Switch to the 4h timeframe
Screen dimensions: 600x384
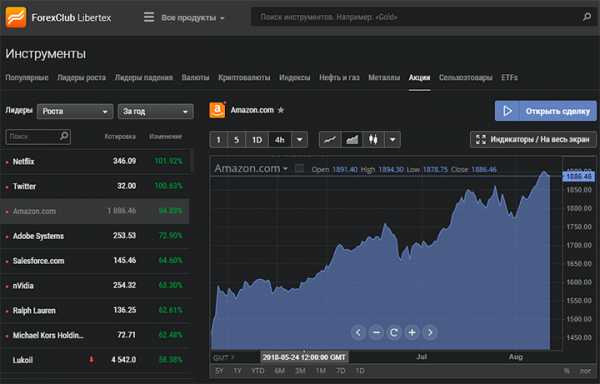pyautogui.click(x=280, y=140)
